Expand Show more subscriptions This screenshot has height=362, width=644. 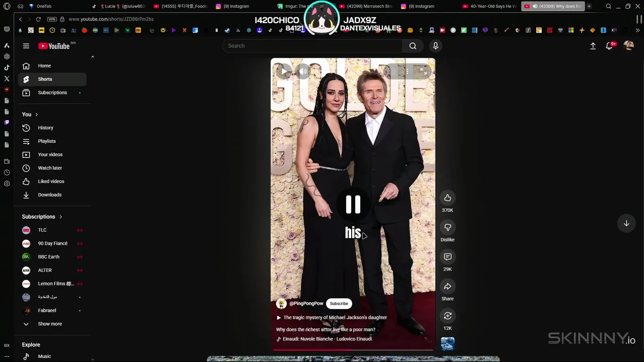(x=52, y=324)
